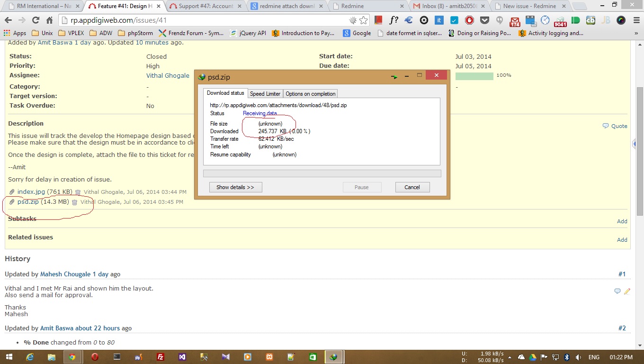Switch to the Speed Limiter tab
Image resolution: width=644 pixels, height=364 pixels.
click(x=265, y=94)
